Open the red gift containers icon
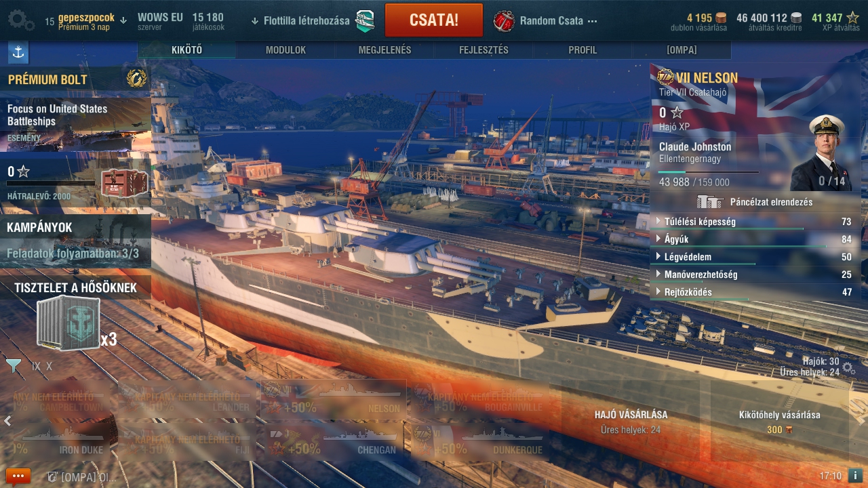Viewport: 868px width, 488px height. pos(504,20)
